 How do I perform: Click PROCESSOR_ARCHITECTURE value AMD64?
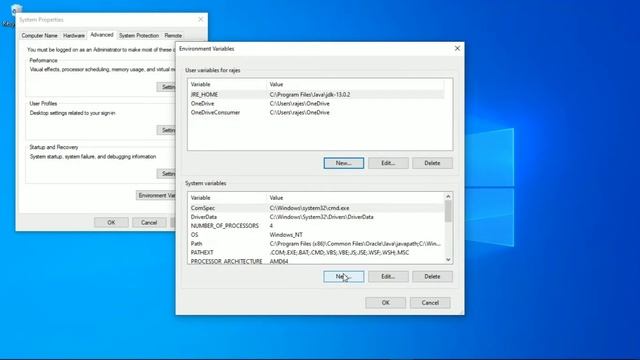click(x=279, y=261)
